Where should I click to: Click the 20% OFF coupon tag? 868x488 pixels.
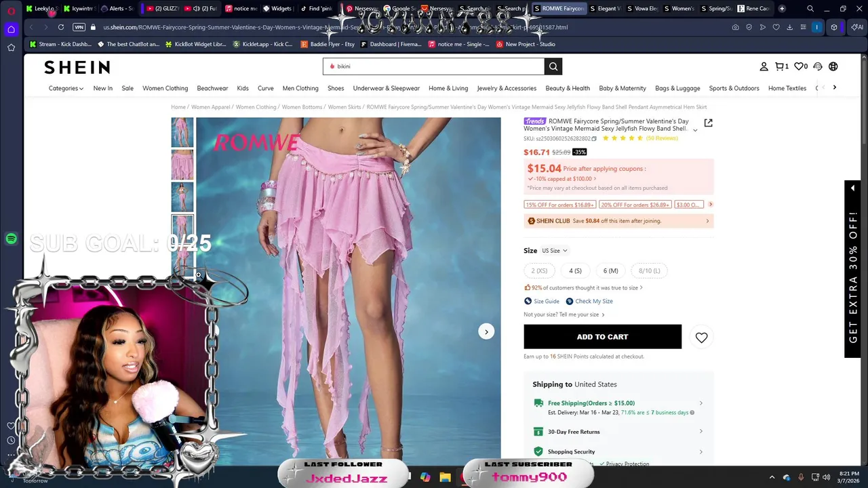635,205
